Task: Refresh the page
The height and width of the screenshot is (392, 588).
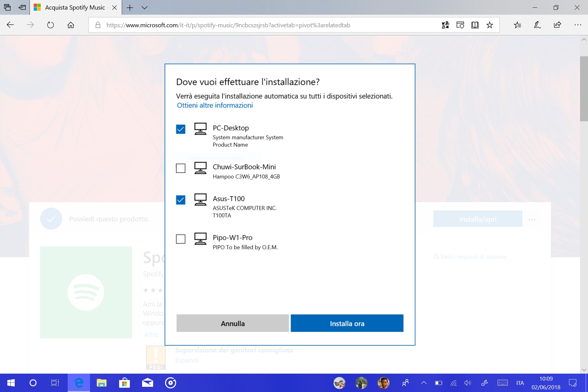Action: click(51, 25)
